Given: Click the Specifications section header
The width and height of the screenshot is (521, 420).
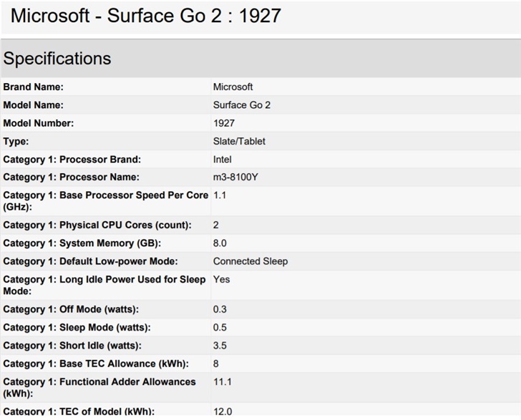Looking at the screenshot, I should coord(57,59).
